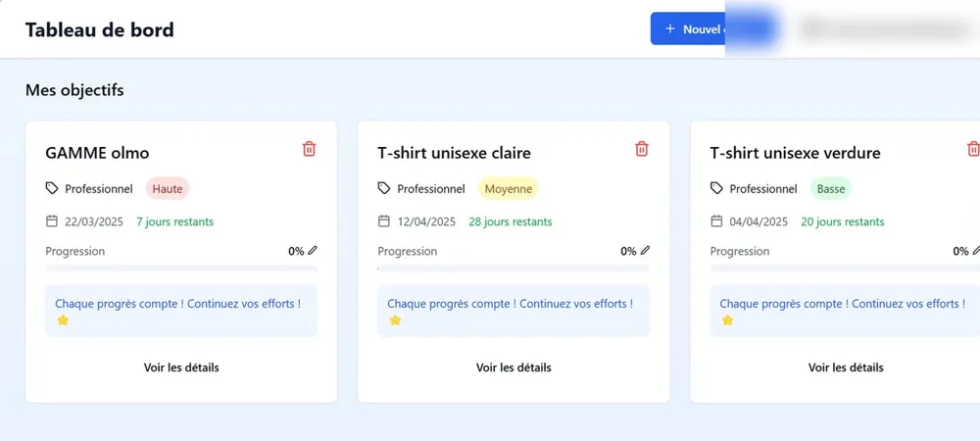Delete the T-shirt unisexe claire objective
The width and height of the screenshot is (980, 441).
(641, 149)
